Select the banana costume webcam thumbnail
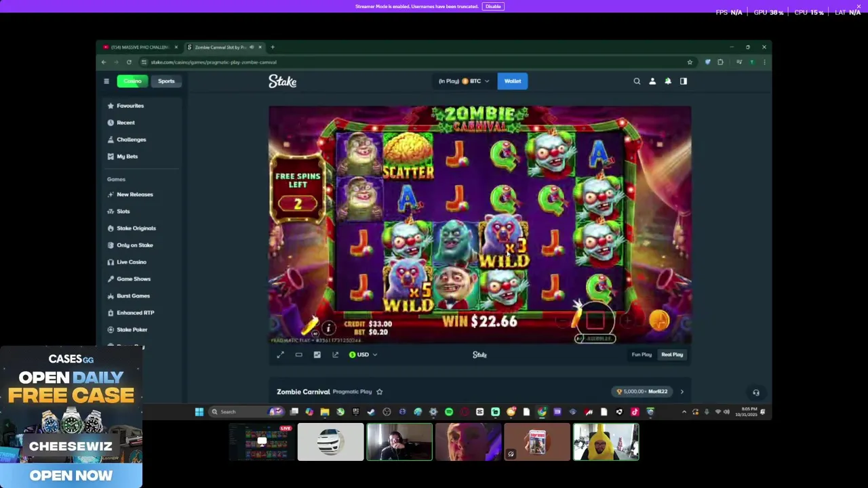The height and width of the screenshot is (488, 868). (x=606, y=442)
